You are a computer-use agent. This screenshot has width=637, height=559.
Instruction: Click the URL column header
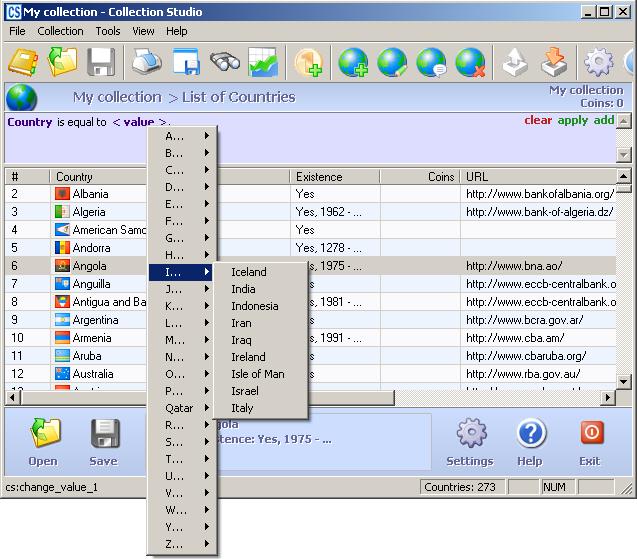(x=538, y=177)
